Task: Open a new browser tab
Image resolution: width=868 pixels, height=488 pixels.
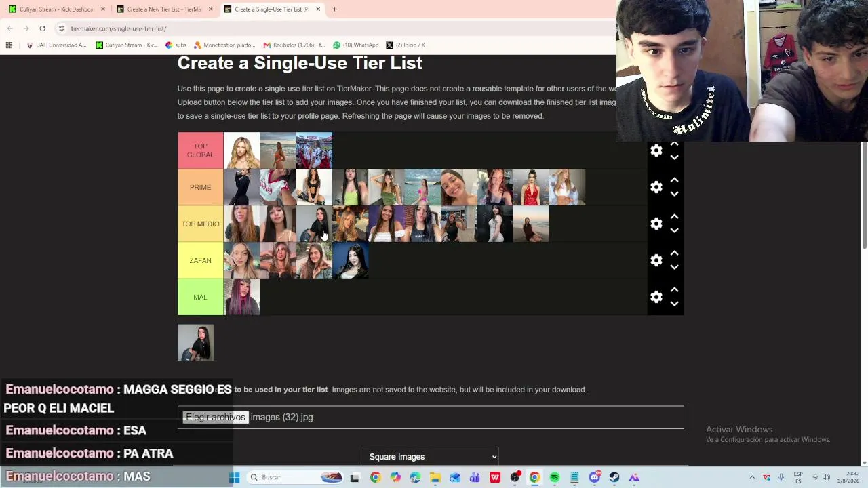Action: click(334, 9)
